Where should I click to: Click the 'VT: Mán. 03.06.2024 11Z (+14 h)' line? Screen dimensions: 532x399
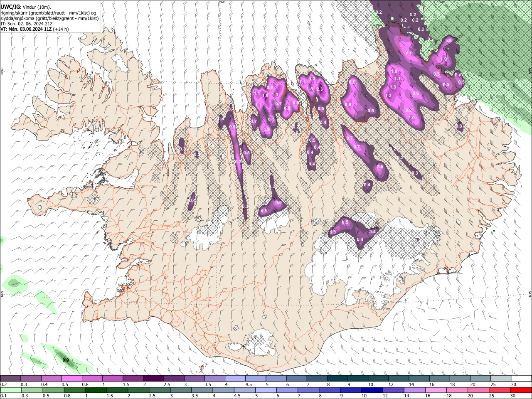tap(35, 29)
